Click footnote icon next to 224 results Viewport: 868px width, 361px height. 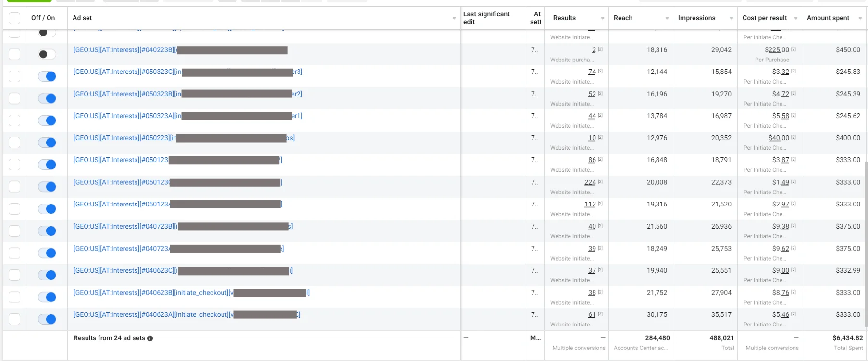pyautogui.click(x=600, y=182)
